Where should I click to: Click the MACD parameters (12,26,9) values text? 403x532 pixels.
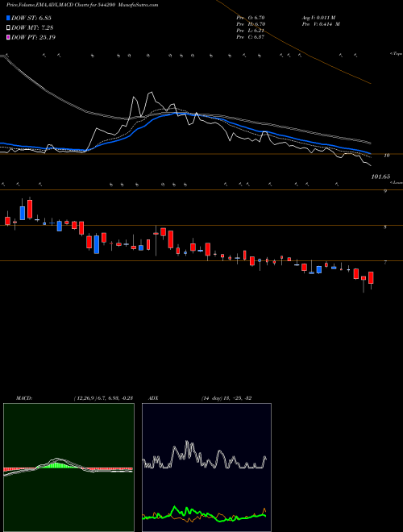[103, 398]
